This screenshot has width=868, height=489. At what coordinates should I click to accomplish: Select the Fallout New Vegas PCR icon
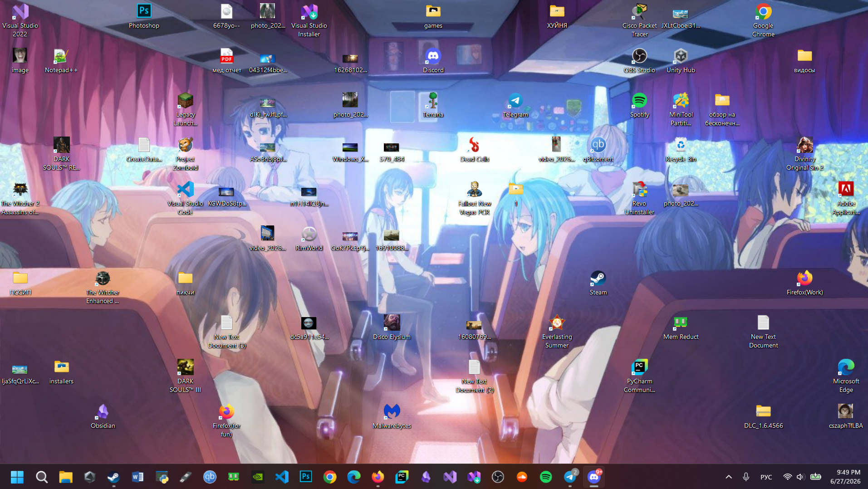coord(474,198)
